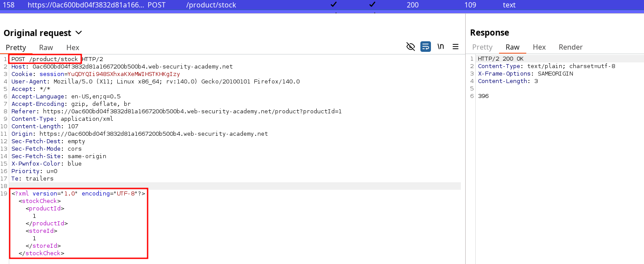The width and height of the screenshot is (644, 264).
Task: Select the response Raw tab
Action: pos(512,47)
